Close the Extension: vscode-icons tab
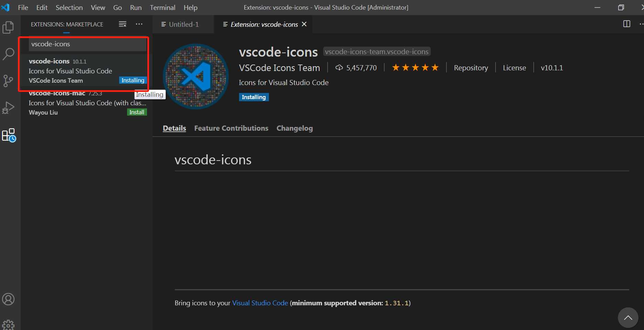This screenshot has height=330, width=644. (304, 24)
